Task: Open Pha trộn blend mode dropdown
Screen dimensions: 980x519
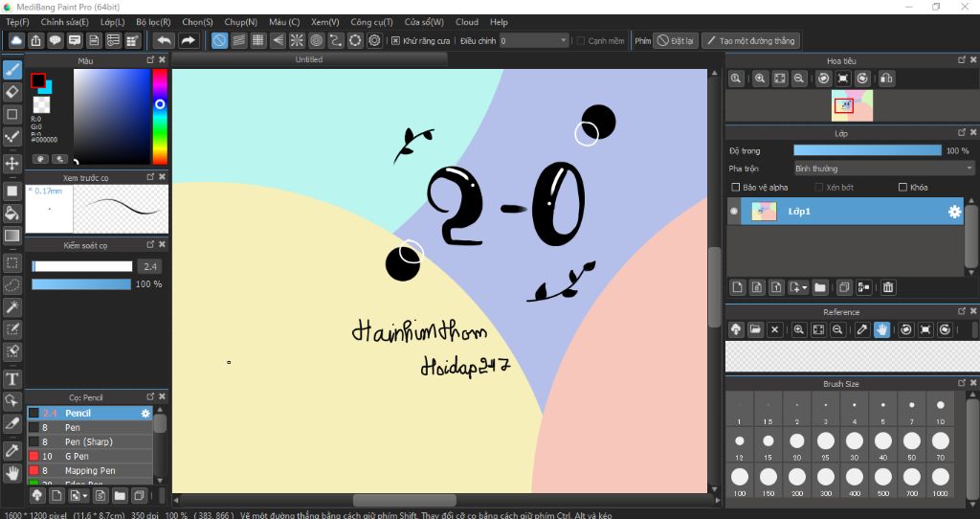Action: point(883,169)
